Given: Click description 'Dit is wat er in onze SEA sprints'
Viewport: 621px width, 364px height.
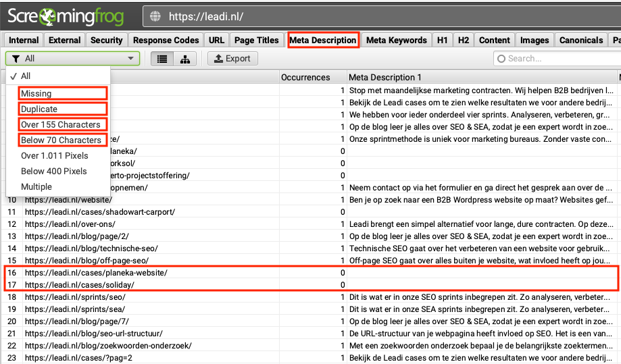Looking at the screenshot, I should point(480,309).
